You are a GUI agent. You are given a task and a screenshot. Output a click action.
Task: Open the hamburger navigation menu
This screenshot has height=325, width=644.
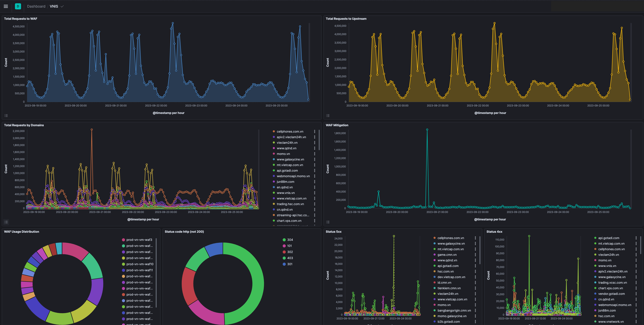point(6,6)
